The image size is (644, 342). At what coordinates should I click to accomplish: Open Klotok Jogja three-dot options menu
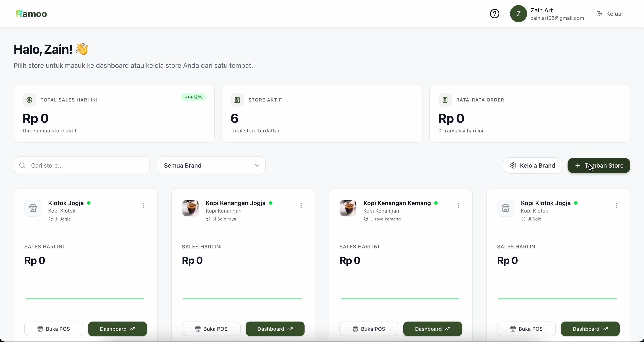[144, 206]
